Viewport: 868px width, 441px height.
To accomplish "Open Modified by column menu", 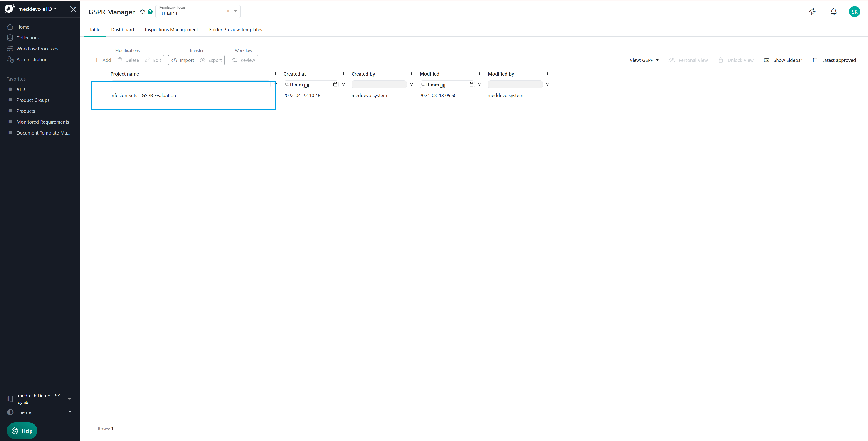I will pos(547,74).
